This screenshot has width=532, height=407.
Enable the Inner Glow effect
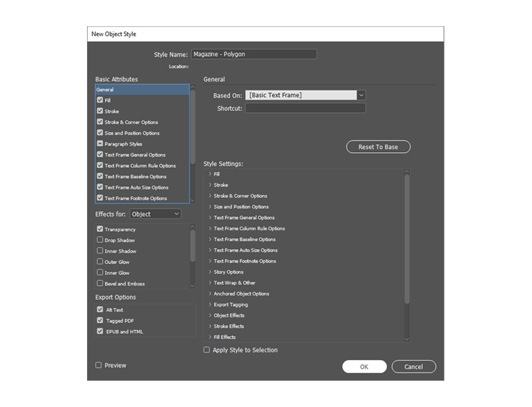pyautogui.click(x=100, y=272)
